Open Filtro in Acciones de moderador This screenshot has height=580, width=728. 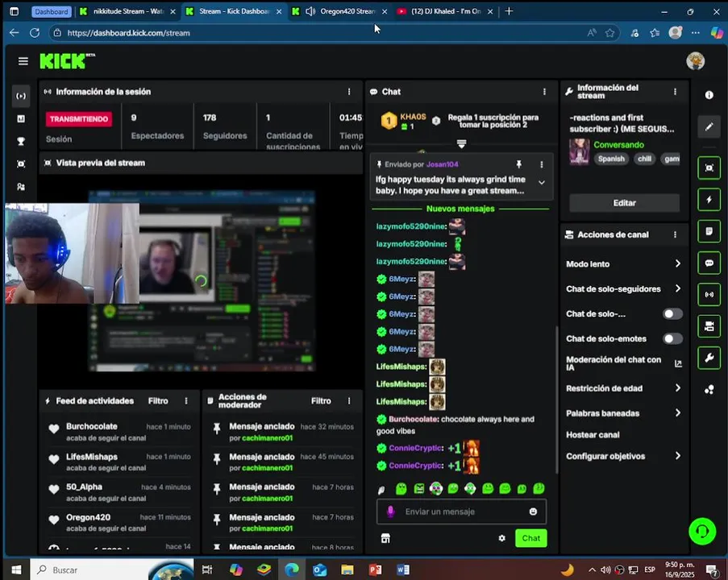coord(321,401)
